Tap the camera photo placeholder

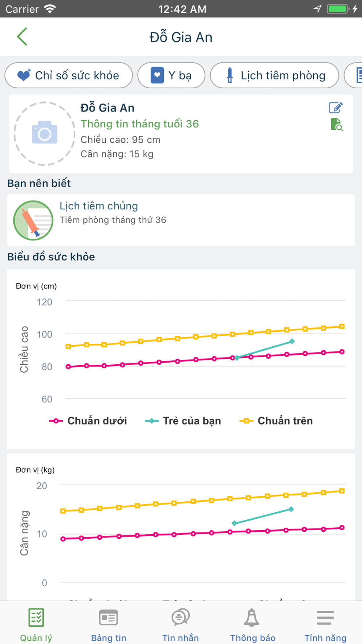[44, 133]
